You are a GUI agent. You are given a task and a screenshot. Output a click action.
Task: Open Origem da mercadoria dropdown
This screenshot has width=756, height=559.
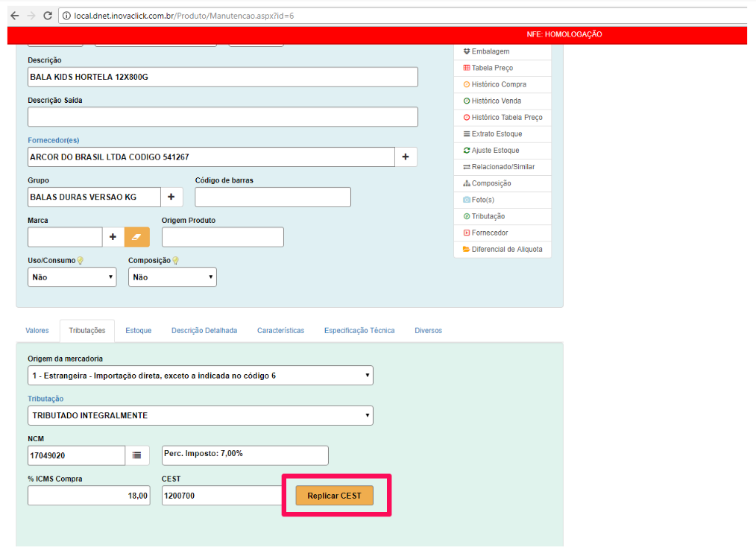click(200, 376)
